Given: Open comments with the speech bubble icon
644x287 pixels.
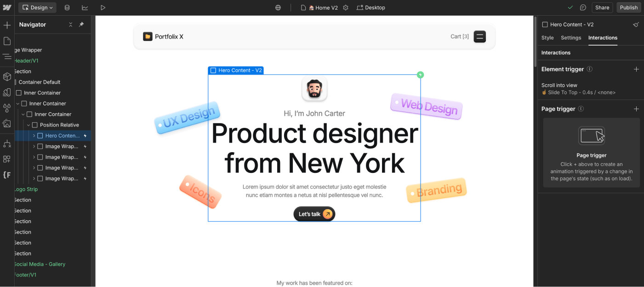Looking at the screenshot, I should click(x=584, y=7).
